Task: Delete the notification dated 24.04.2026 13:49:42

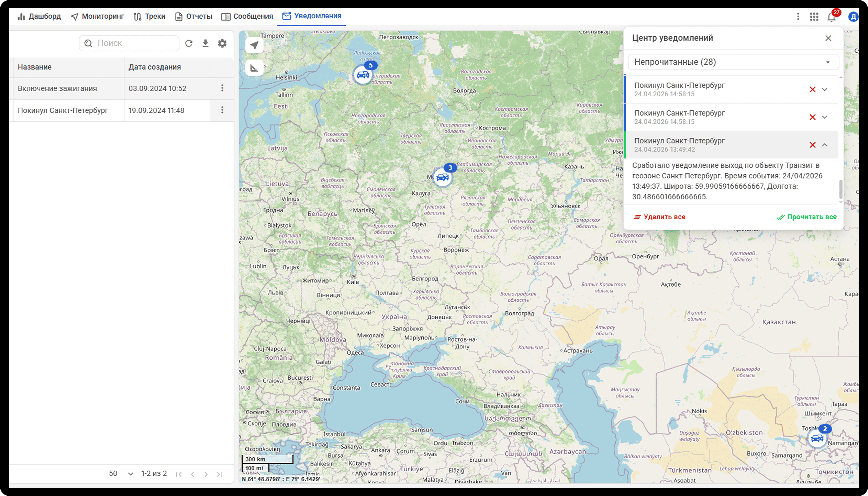Action: (812, 145)
